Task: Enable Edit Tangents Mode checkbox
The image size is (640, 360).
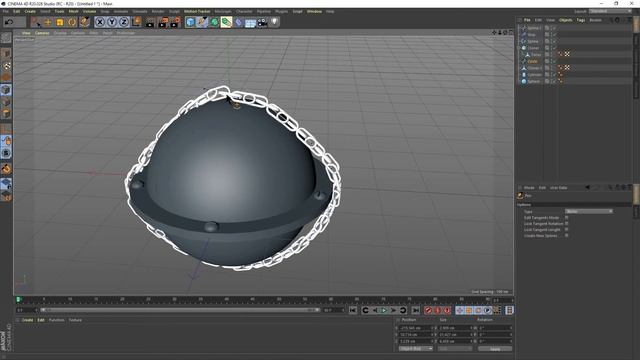Action: tap(567, 218)
